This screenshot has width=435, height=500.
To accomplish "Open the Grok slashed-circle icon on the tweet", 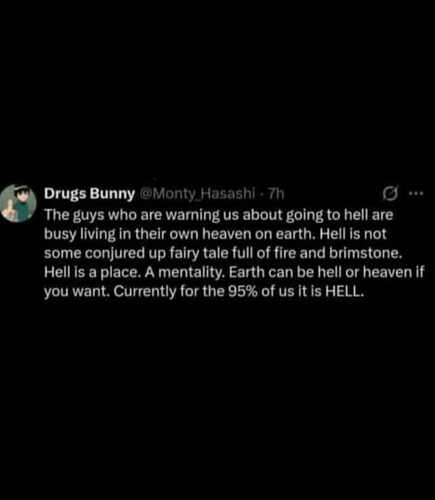I will (390, 193).
